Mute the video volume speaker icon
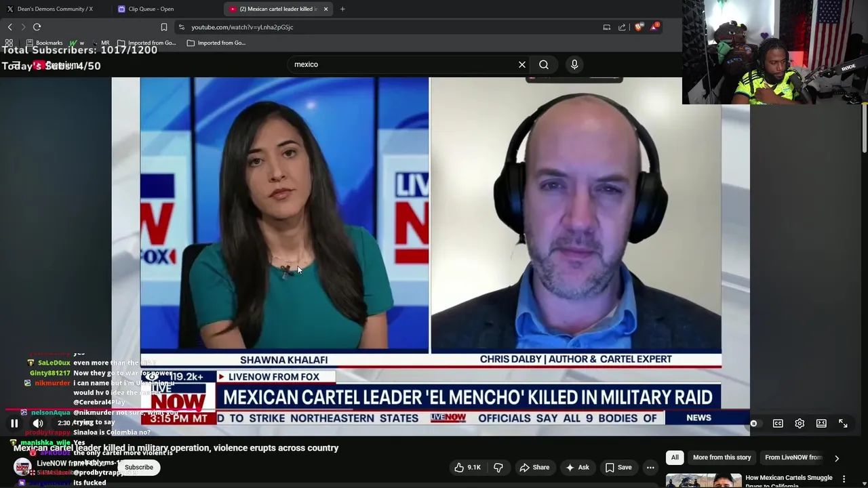The image size is (868, 488). coord(38,424)
